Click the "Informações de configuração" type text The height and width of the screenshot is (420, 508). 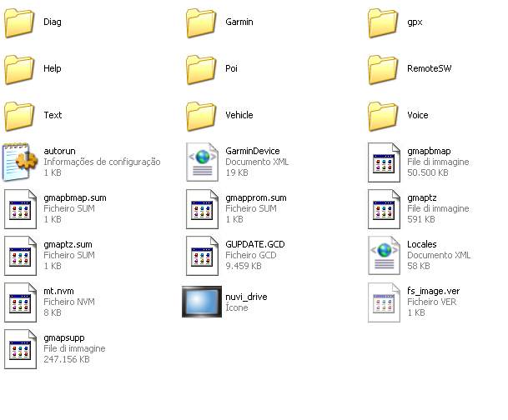click(102, 162)
